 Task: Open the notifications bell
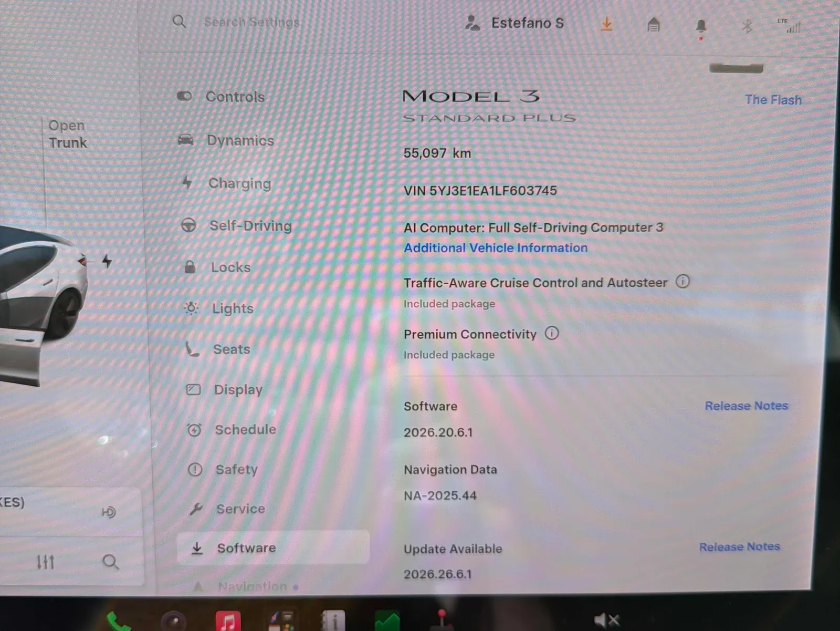[x=701, y=27]
